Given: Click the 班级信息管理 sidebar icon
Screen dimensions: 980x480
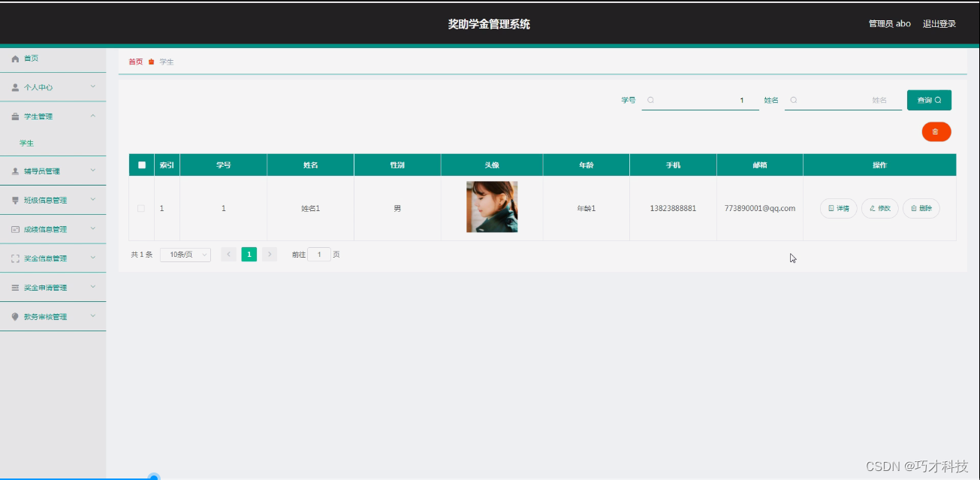Looking at the screenshot, I should tap(15, 200).
